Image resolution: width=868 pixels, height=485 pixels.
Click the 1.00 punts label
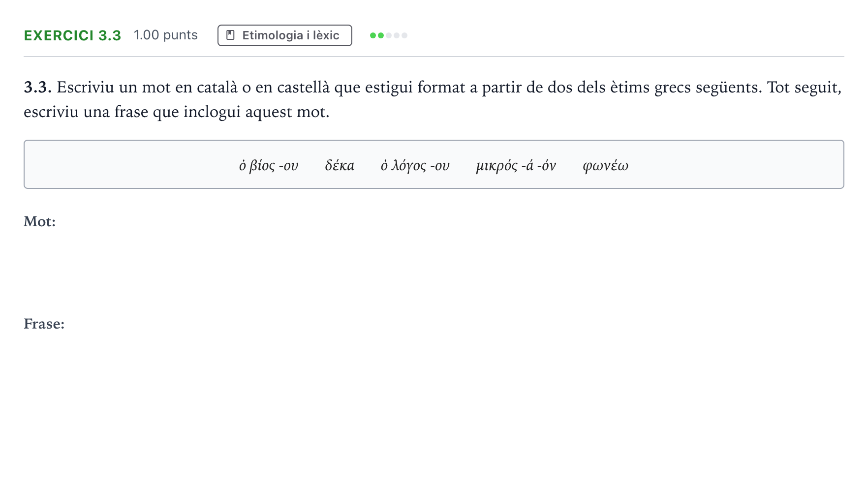[x=166, y=35]
